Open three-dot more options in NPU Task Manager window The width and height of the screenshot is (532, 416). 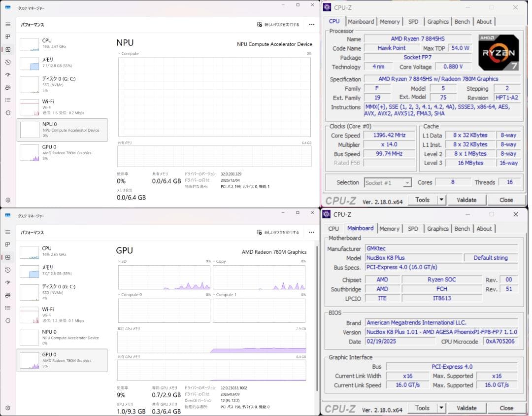point(311,25)
